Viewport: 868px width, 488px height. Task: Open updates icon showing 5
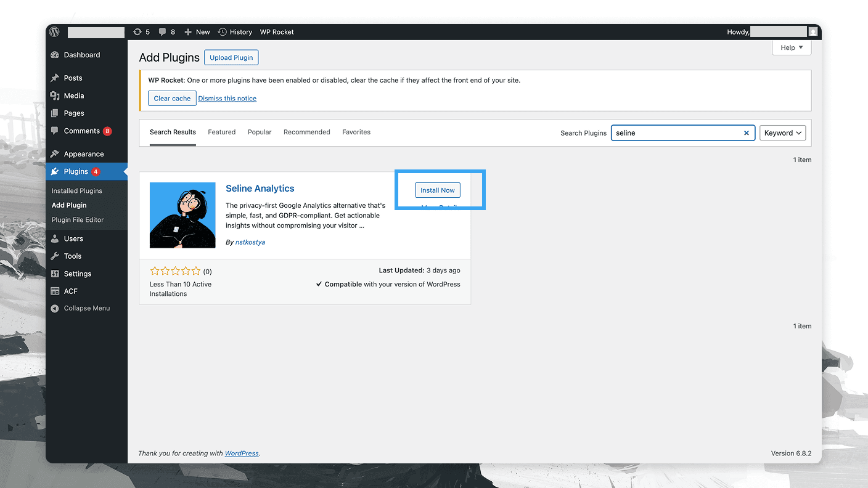141,32
